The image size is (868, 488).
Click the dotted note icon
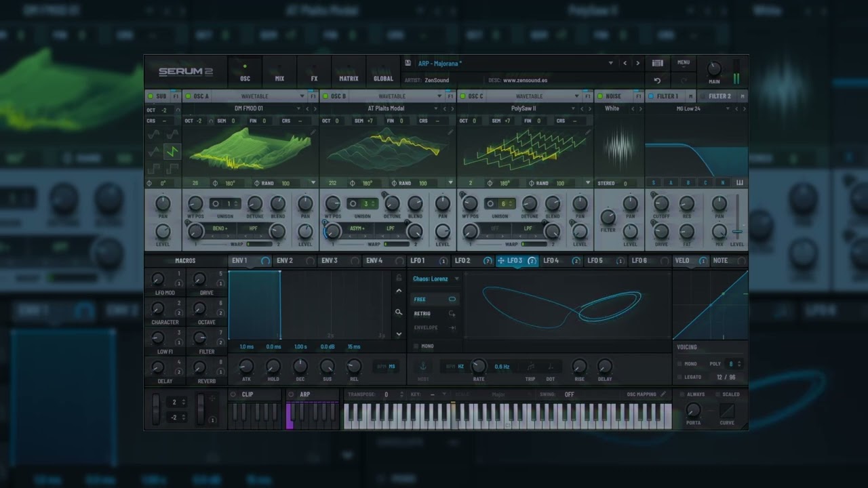click(x=550, y=366)
